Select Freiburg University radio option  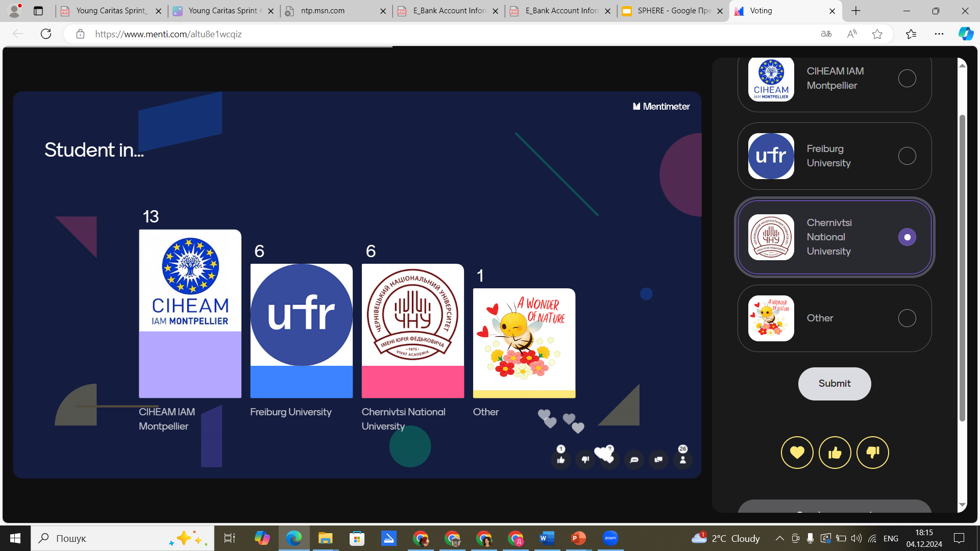point(907,156)
